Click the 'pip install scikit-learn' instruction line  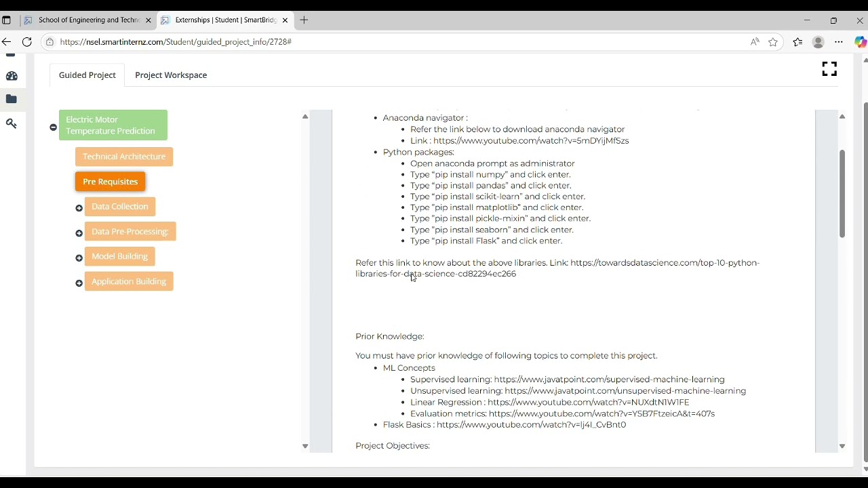498,197
